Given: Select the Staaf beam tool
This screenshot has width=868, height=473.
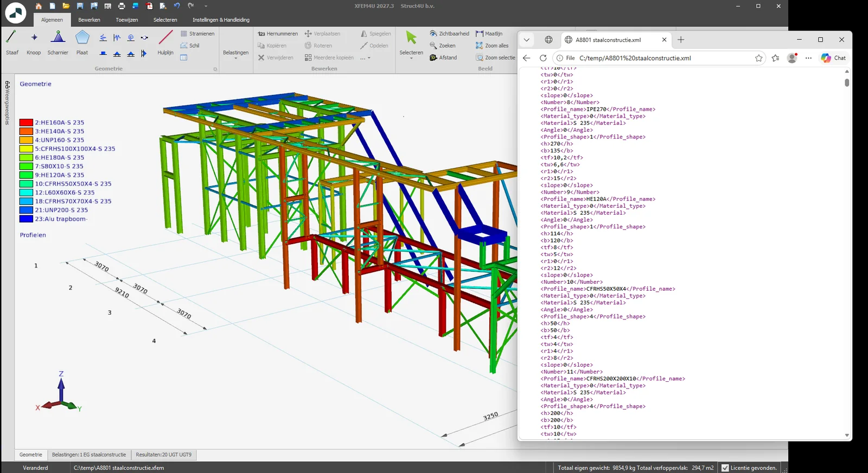Looking at the screenshot, I should 12,43.
